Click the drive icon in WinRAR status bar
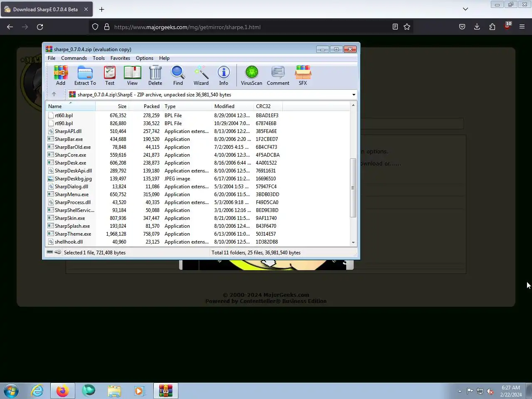 click(x=50, y=252)
